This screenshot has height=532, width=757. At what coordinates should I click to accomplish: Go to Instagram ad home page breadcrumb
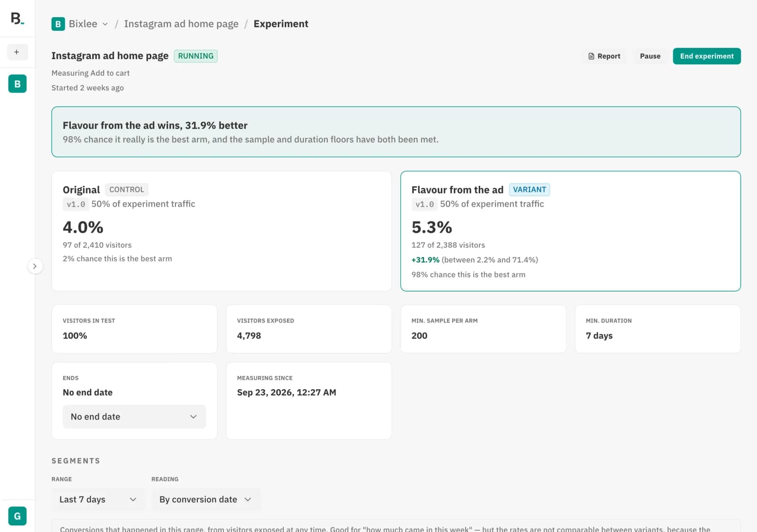coord(181,24)
